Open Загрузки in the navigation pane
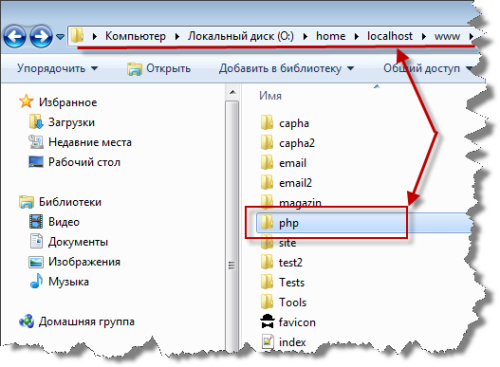The image size is (500, 367). tap(71, 122)
